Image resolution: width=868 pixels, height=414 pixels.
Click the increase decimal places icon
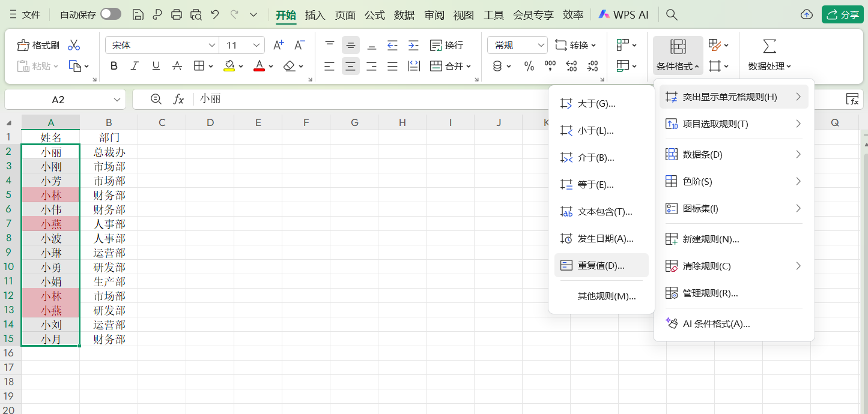[572, 66]
